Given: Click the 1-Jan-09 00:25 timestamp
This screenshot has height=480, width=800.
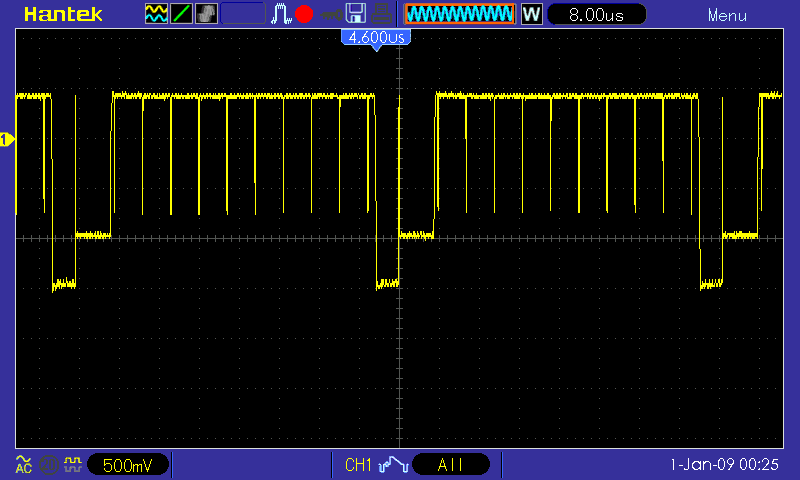Looking at the screenshot, I should click(724, 465).
